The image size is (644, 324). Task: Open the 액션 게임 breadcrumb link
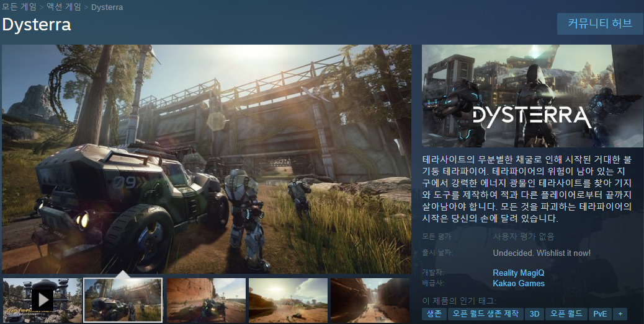click(x=64, y=7)
